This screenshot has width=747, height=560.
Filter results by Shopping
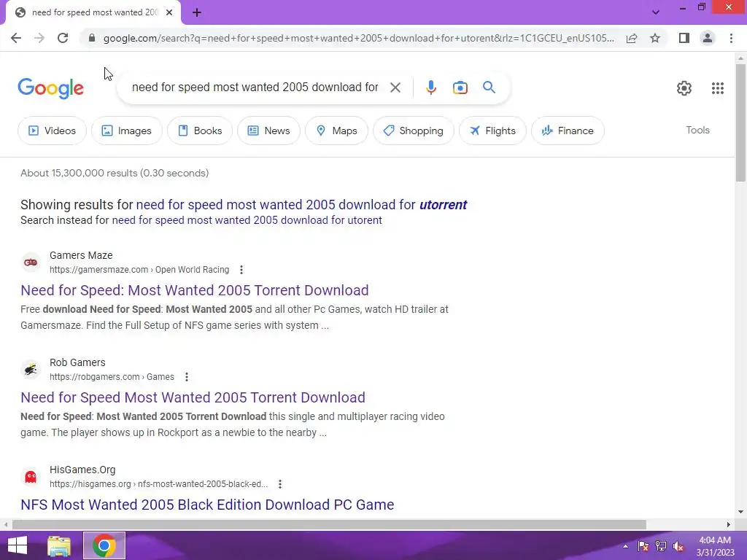[413, 131]
